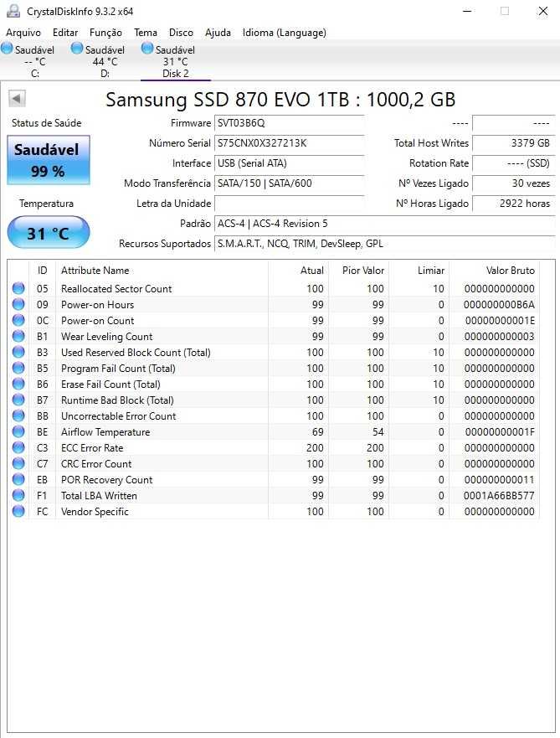Viewport: 560px width, 738px height.
Task: Click blue status orb for drive D:
Action: click(77, 48)
